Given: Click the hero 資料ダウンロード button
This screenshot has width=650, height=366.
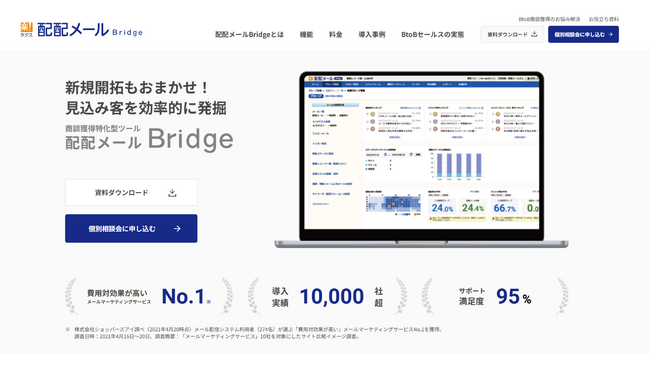Looking at the screenshot, I should point(131,192).
